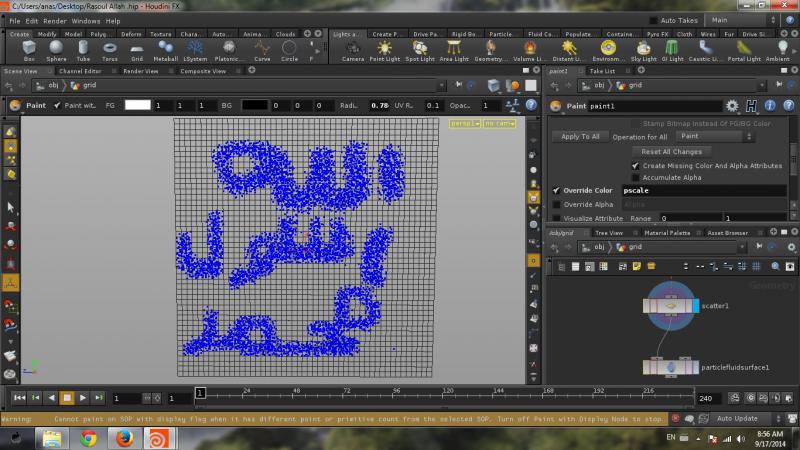800x450 pixels.
Task: Open the no cam camera menu
Action: click(x=499, y=123)
